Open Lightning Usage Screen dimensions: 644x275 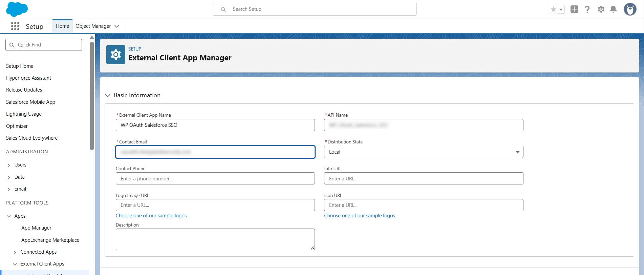tap(24, 114)
